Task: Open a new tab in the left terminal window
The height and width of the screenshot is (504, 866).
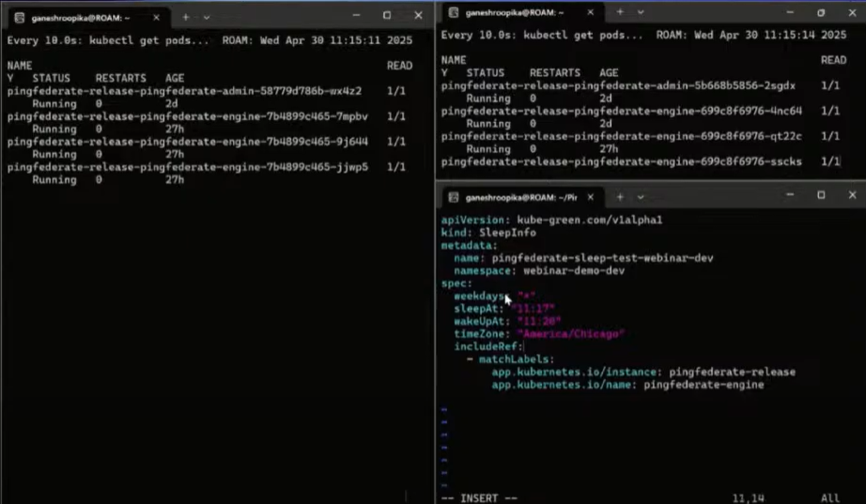Action: click(186, 17)
